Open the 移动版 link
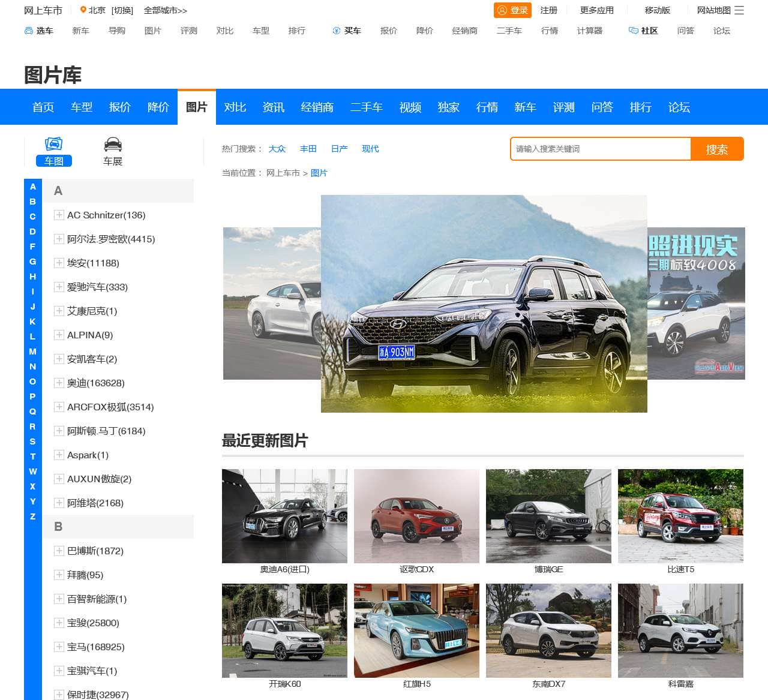 coord(657,10)
